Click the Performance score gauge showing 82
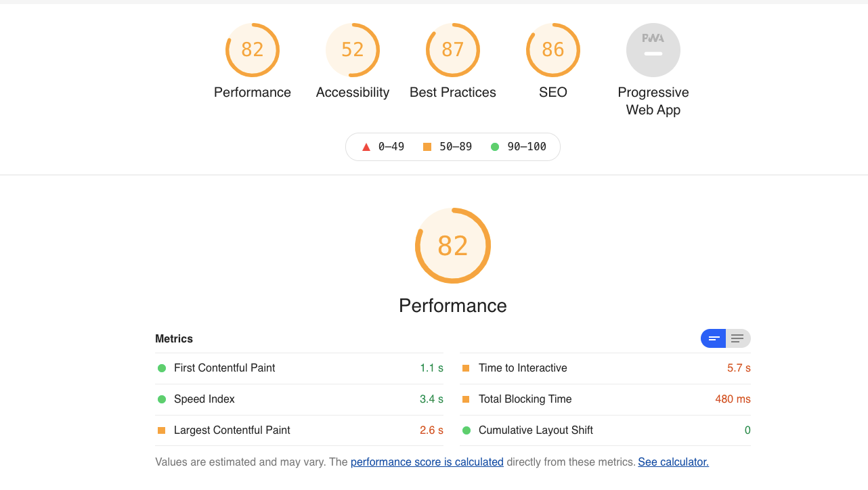 (x=252, y=49)
